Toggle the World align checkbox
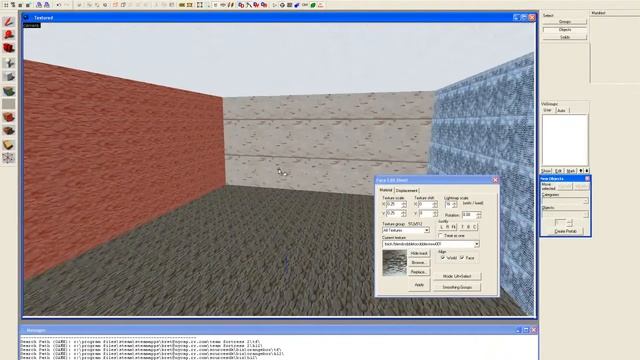 click(x=443, y=258)
